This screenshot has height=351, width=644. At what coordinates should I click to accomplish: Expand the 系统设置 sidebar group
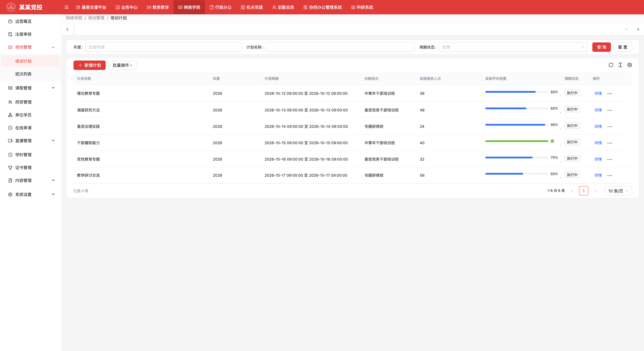(x=31, y=195)
